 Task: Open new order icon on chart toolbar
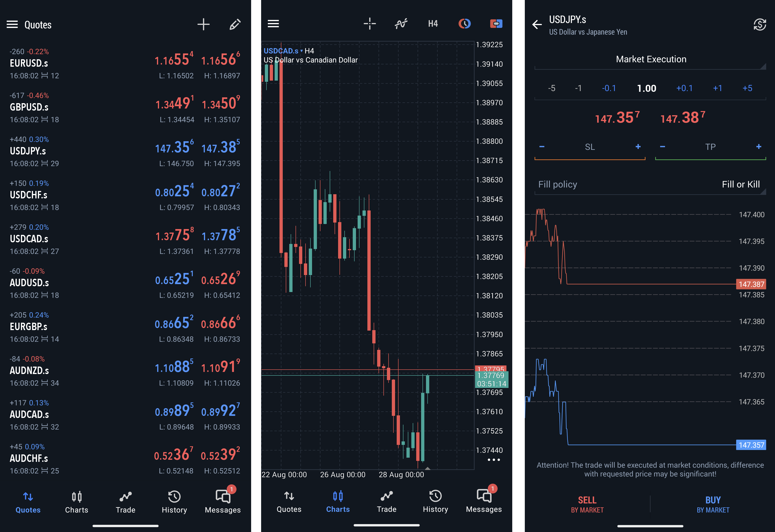point(496,24)
